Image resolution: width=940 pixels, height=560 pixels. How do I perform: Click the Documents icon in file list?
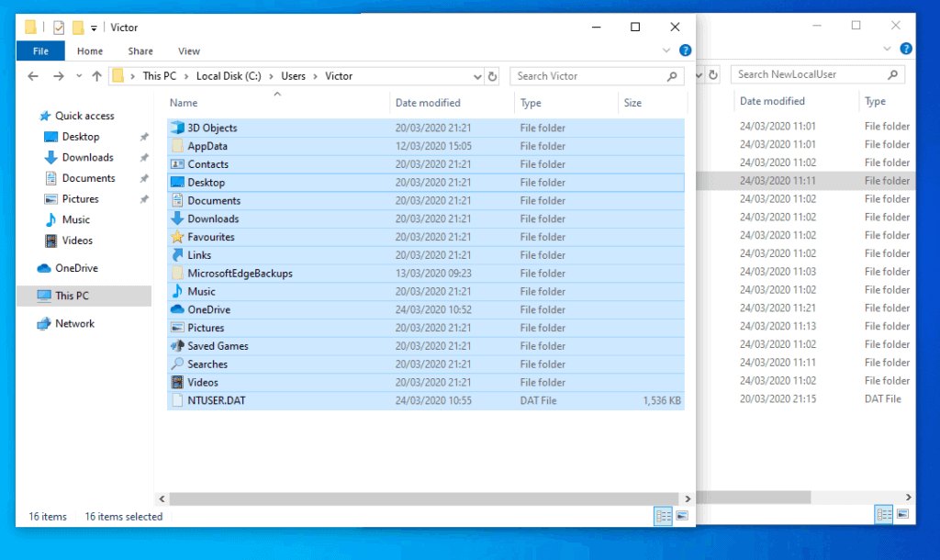click(x=177, y=201)
